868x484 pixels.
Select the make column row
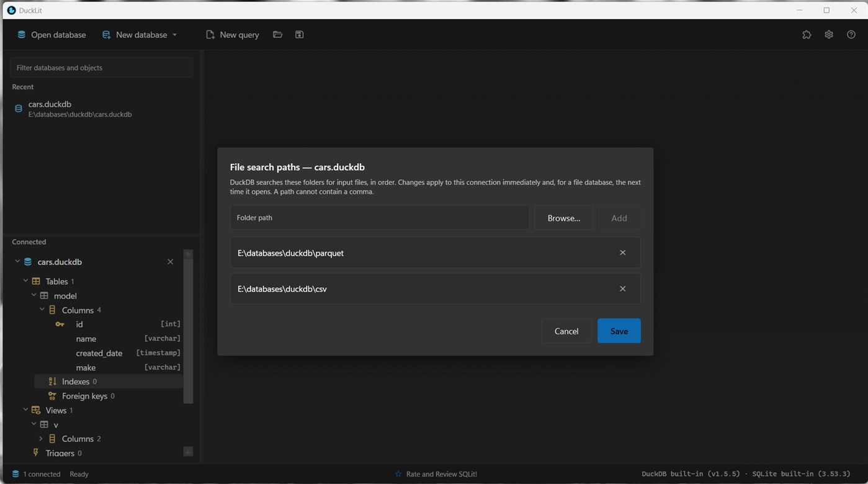tap(109, 367)
